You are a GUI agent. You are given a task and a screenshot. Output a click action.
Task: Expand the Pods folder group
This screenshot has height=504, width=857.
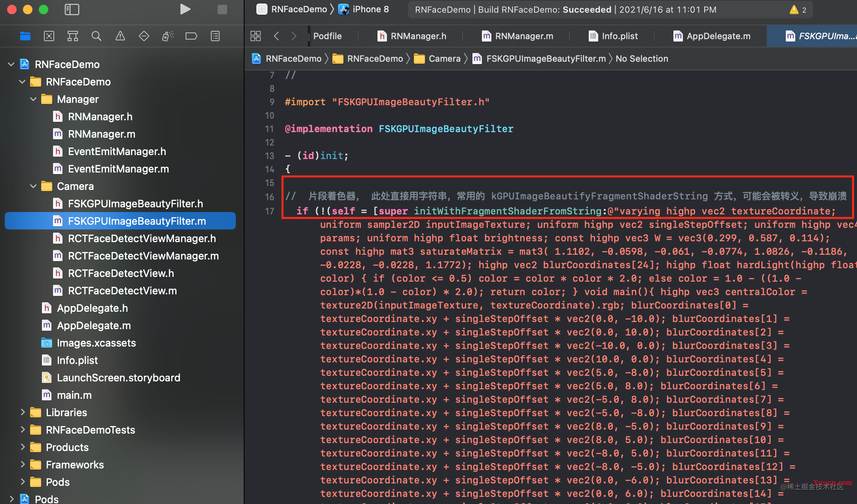[23, 482]
